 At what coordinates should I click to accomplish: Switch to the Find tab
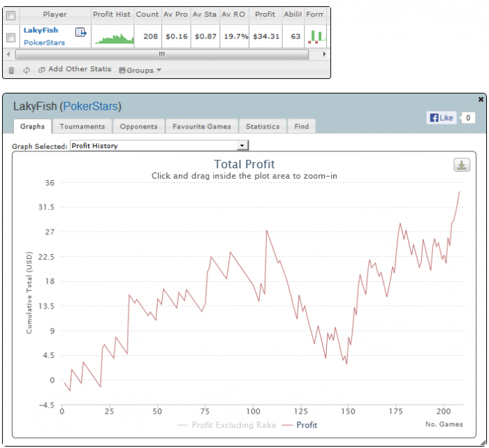(302, 126)
